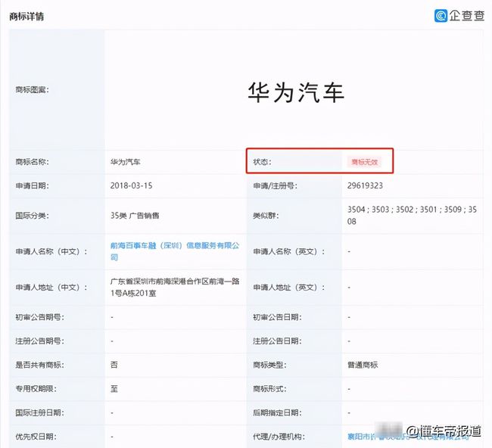
Task: Click the 专用权期限 label
Action: [36, 389]
